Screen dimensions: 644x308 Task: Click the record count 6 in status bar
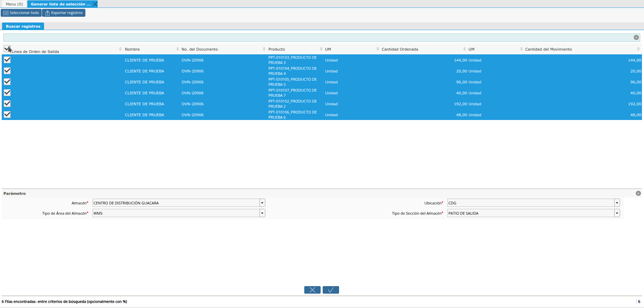(x=639, y=302)
